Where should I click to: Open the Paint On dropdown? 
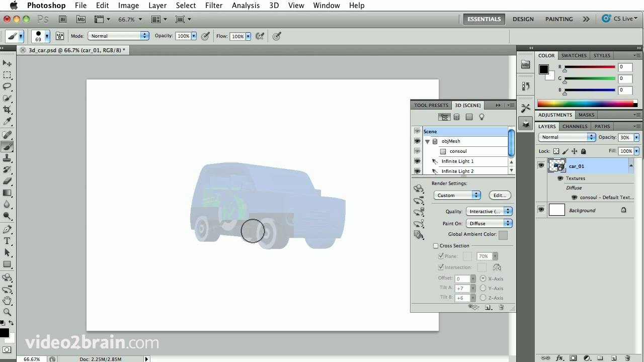[489, 223]
